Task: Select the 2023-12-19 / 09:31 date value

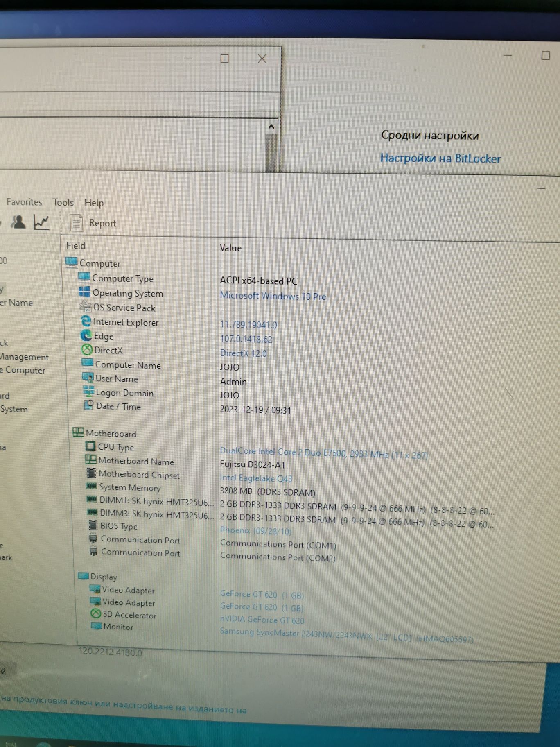Action: point(255,410)
